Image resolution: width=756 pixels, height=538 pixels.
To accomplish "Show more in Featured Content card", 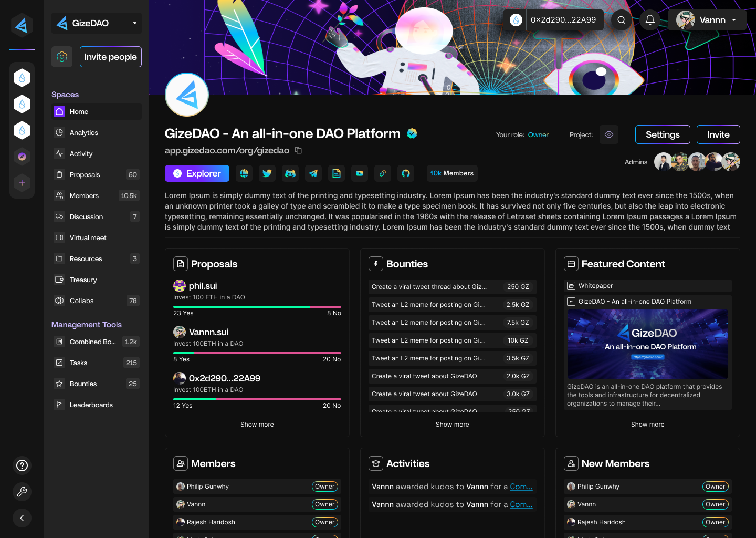I will 648,425.
